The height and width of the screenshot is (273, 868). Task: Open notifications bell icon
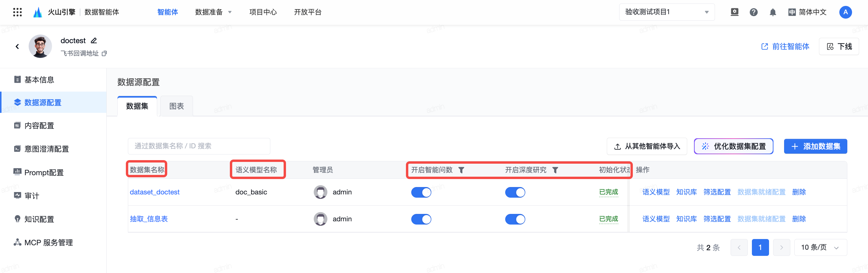[x=773, y=12]
